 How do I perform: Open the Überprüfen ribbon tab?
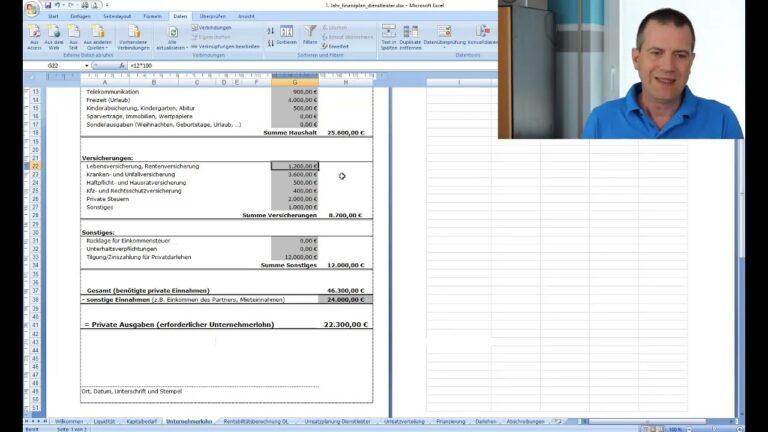coord(213,17)
